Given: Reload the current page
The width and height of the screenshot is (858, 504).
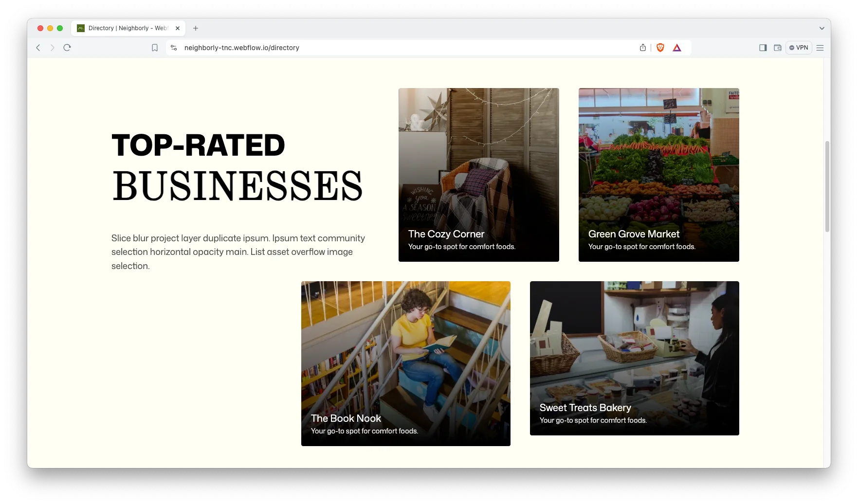Looking at the screenshot, I should pyautogui.click(x=67, y=48).
